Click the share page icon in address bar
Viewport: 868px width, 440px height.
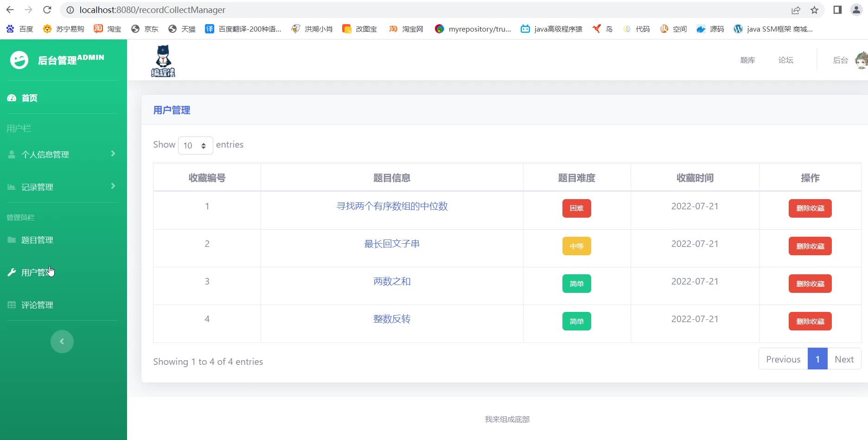tap(796, 10)
